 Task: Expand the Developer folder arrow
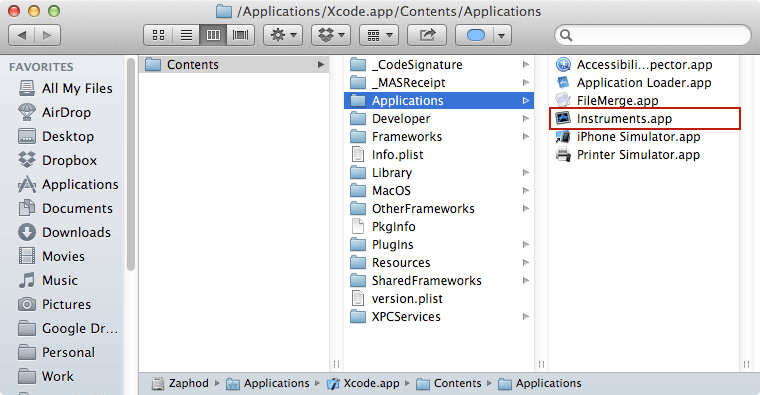[x=525, y=118]
